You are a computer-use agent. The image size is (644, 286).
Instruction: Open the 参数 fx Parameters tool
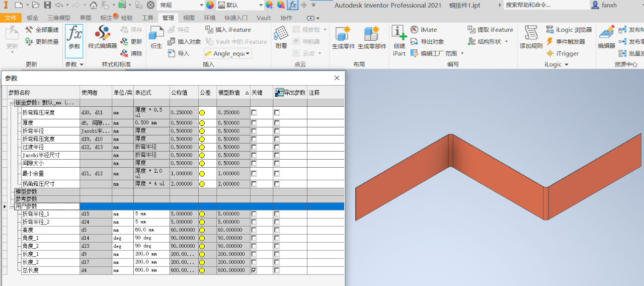coord(74,40)
